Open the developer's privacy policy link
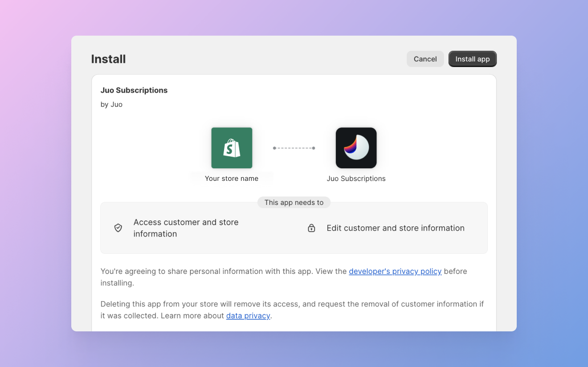This screenshot has width=588, height=367. pos(395,271)
